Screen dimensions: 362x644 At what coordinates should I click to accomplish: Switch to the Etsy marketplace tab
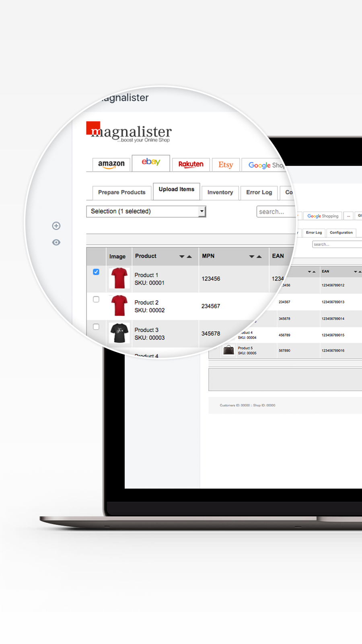226,165
